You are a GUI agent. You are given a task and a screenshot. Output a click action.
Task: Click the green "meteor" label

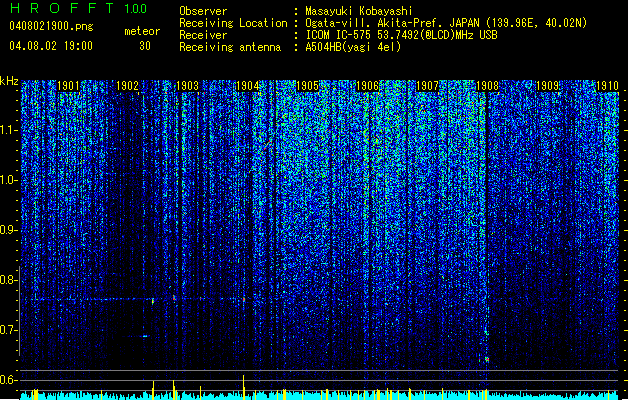(x=142, y=31)
